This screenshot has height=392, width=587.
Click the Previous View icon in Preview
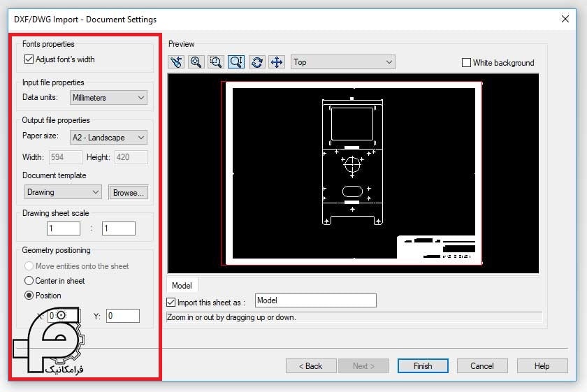176,61
